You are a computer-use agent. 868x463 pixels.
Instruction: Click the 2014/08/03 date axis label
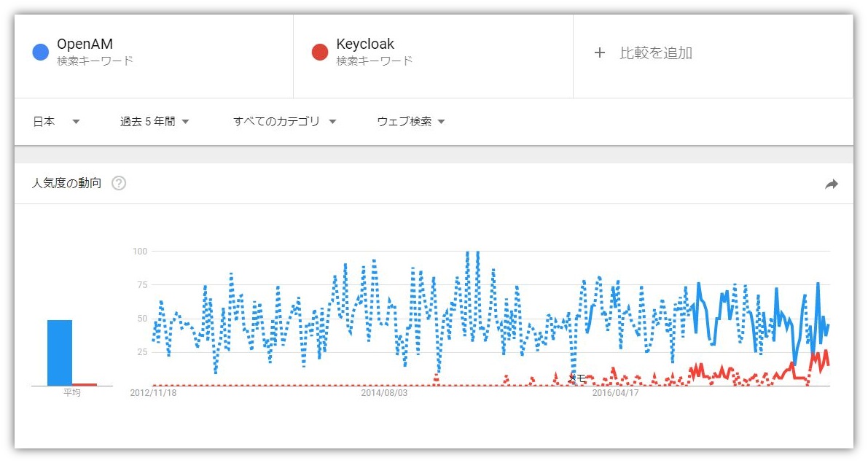point(384,393)
